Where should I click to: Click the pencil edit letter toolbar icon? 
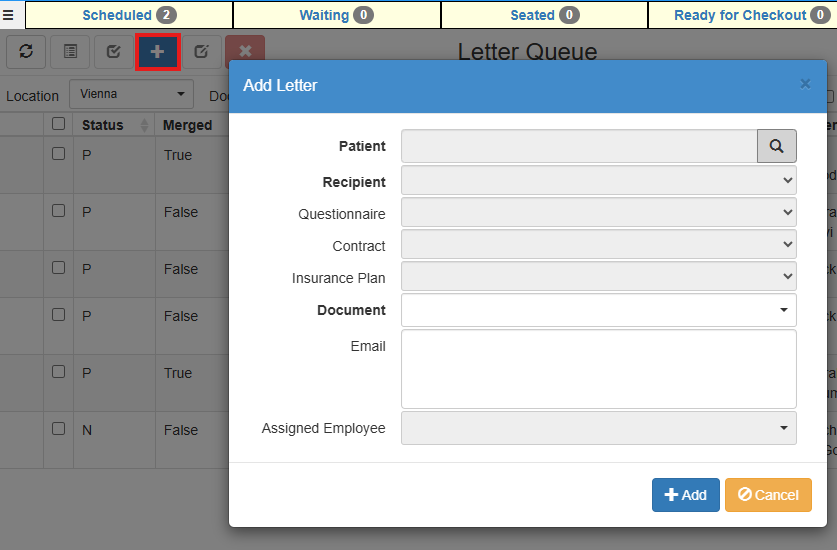click(x=201, y=52)
